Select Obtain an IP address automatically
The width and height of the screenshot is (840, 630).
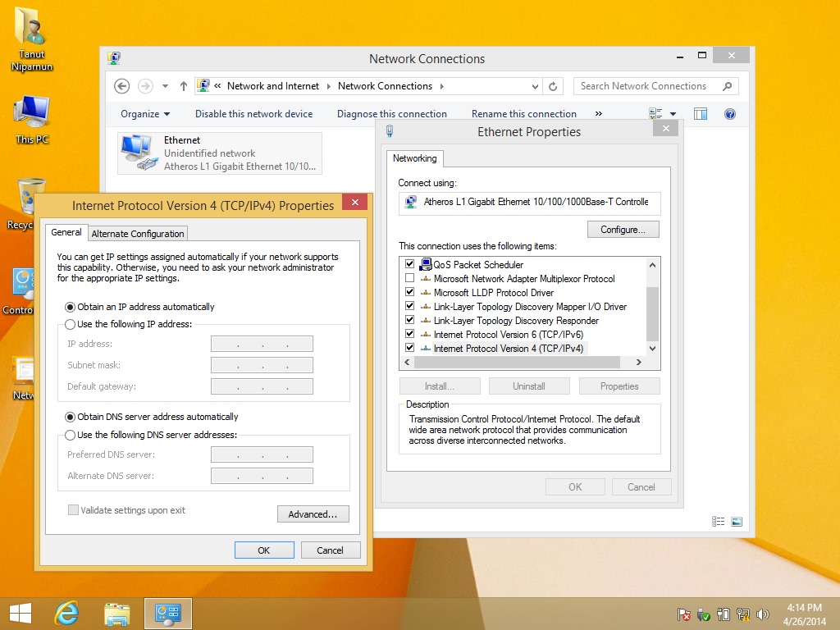tap(71, 308)
